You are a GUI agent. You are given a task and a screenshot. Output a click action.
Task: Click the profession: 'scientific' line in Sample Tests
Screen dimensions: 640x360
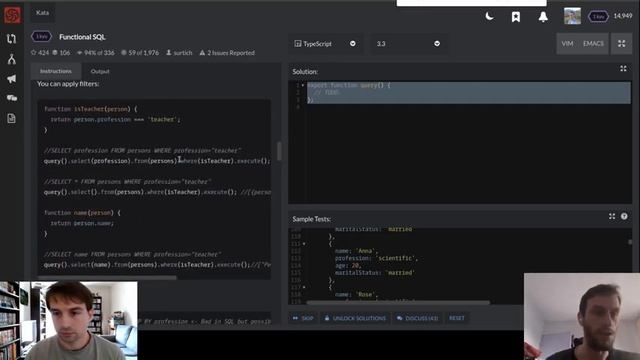click(x=376, y=258)
